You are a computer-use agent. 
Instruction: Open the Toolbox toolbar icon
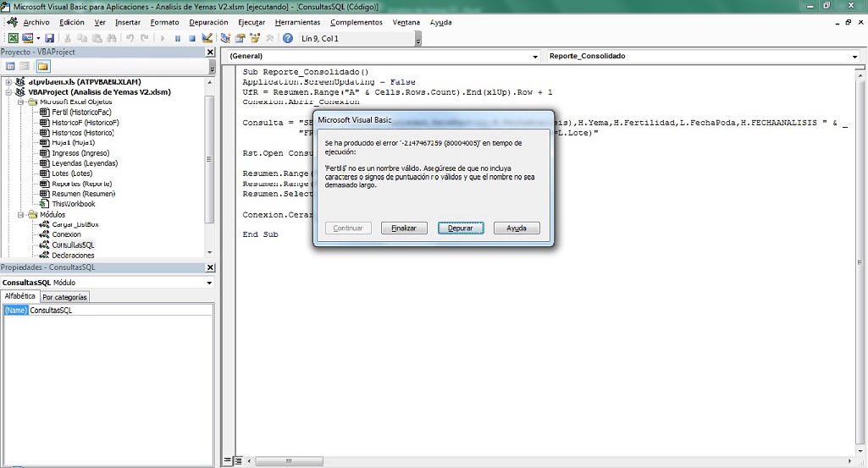coord(269,38)
